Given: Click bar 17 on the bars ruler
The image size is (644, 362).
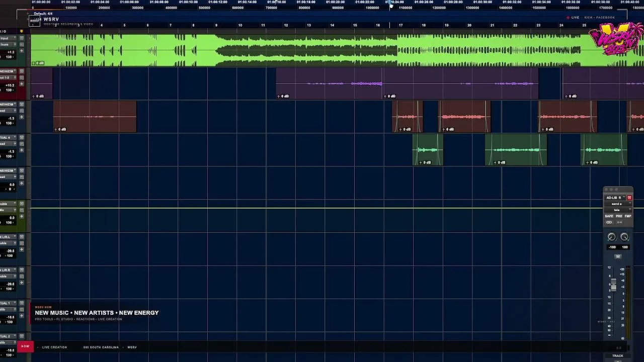Looking at the screenshot, I should [400, 25].
